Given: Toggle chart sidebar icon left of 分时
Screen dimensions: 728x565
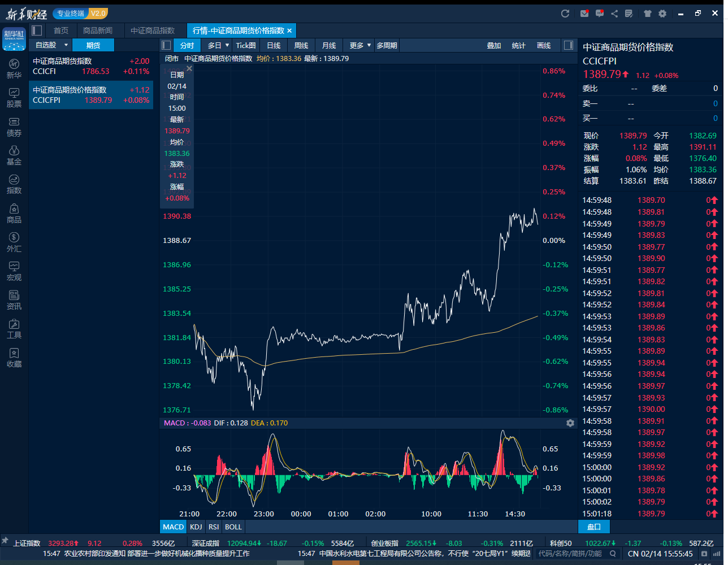Looking at the screenshot, I should point(166,45).
